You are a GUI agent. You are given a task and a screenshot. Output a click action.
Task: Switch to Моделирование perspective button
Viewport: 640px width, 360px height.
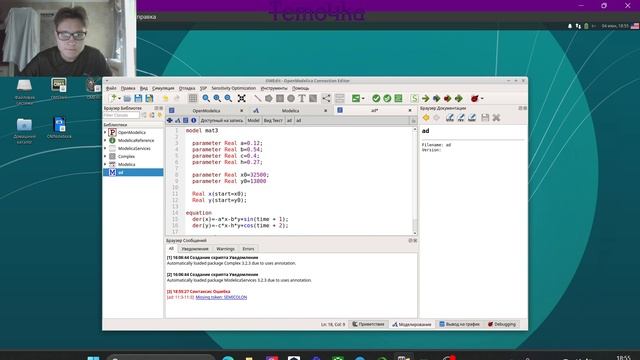(x=411, y=324)
